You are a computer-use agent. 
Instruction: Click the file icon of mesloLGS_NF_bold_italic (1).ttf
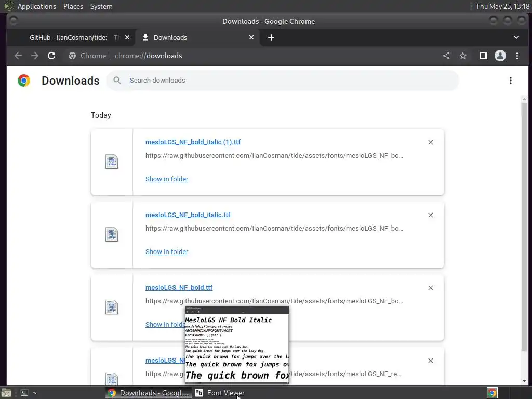point(112,162)
